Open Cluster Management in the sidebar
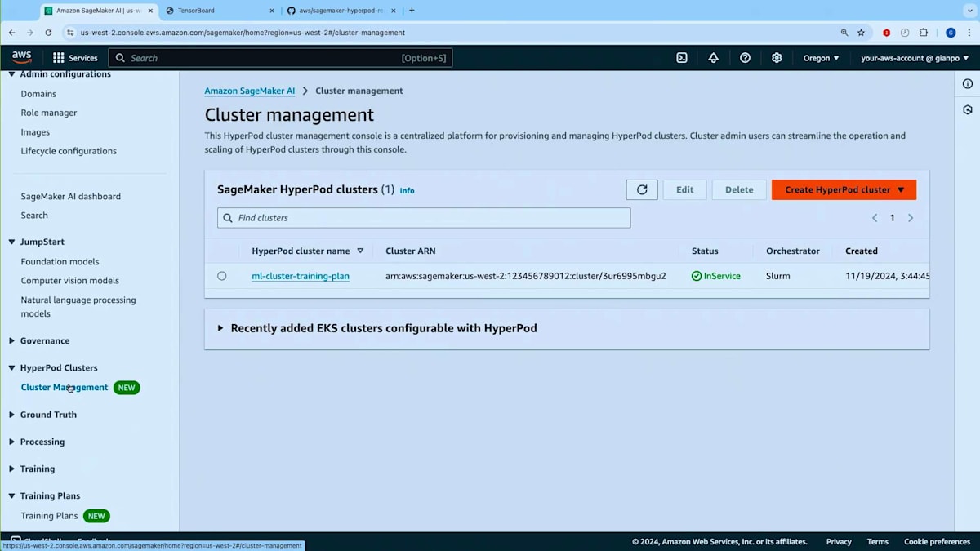Image resolution: width=980 pixels, height=551 pixels. coord(65,387)
